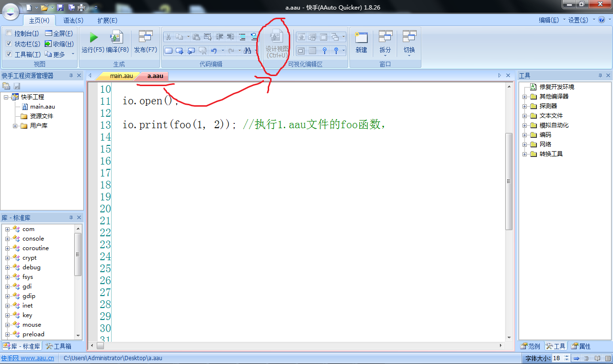613x364 pixels.
Task: Open the 设置(S) settings dropdown
Action: (581, 20)
